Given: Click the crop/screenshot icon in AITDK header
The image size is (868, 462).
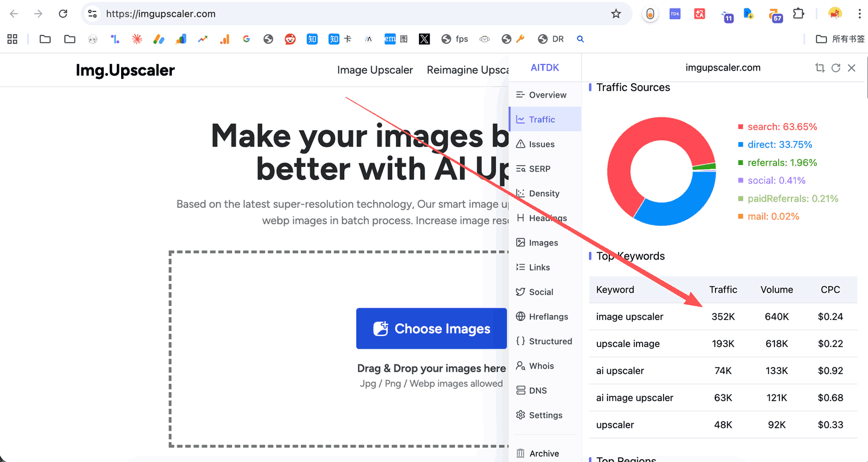Looking at the screenshot, I should tap(820, 68).
